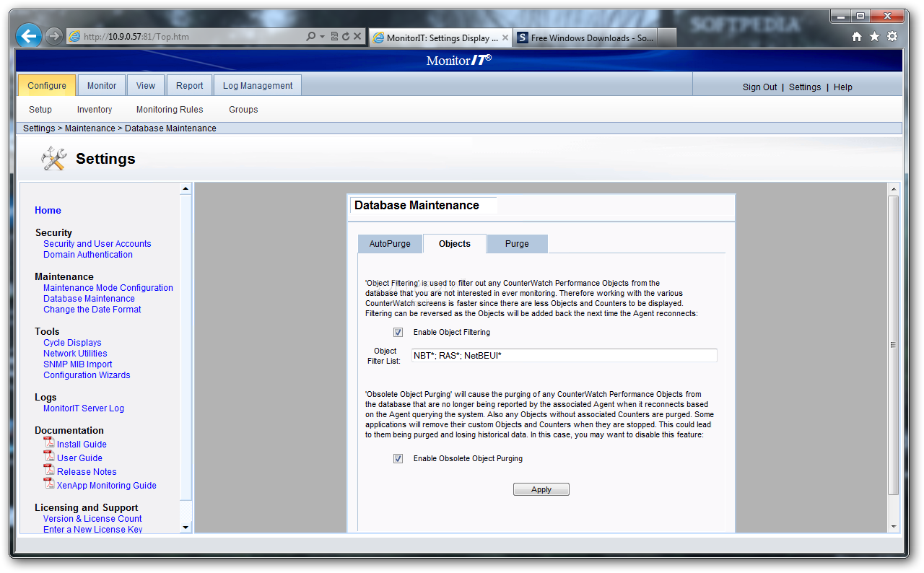Click the Groups submenu item
This screenshot has height=573, width=924.
243,110
